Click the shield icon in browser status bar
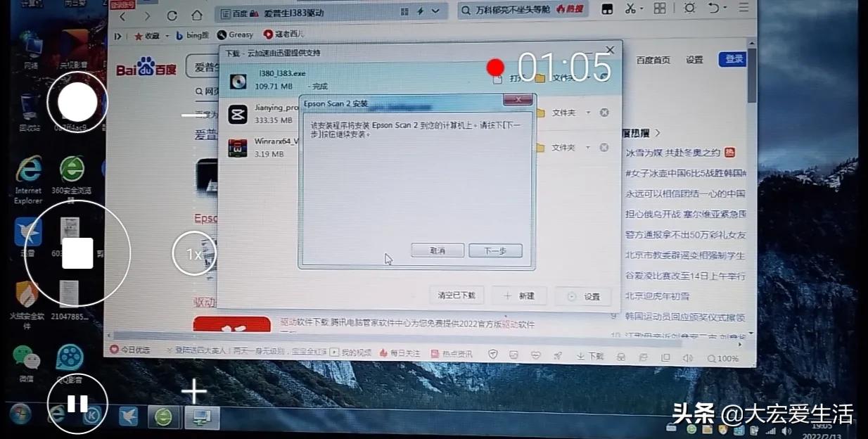Image resolution: width=868 pixels, height=439 pixels. pyautogui.click(x=493, y=353)
